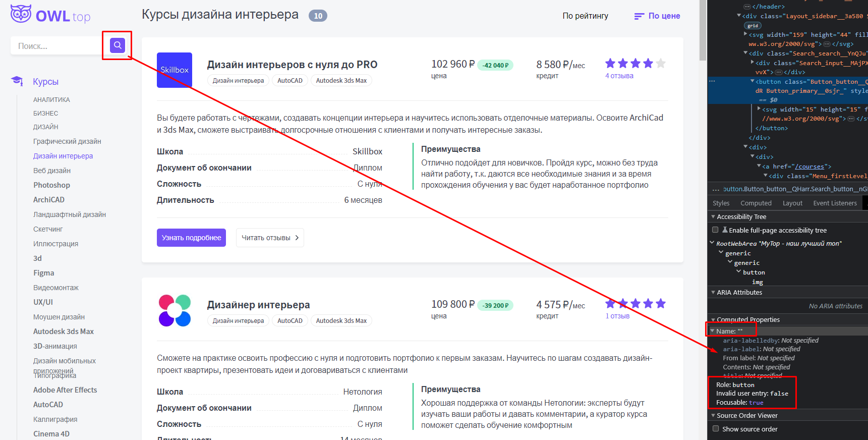The width and height of the screenshot is (868, 440).
Task: Click the sort lines icon near По цене
Action: click(639, 16)
